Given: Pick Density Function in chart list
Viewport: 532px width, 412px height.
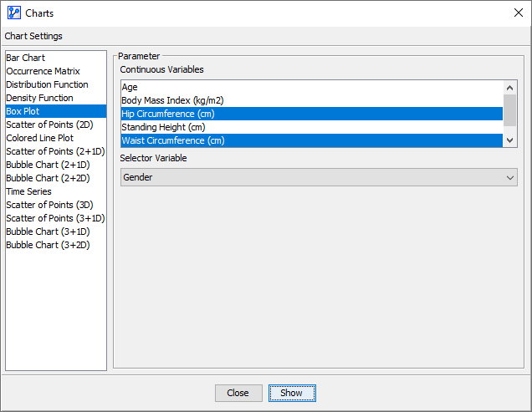Looking at the screenshot, I should 39,98.
